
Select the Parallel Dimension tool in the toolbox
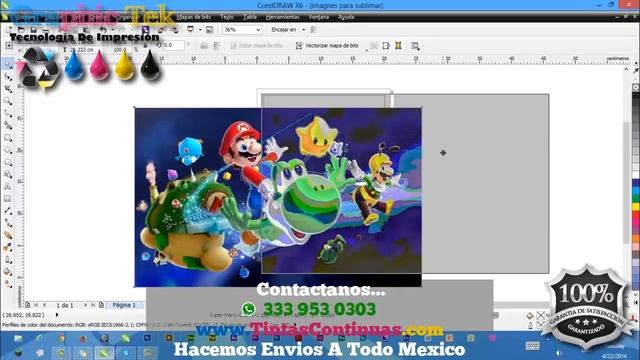coord(8,211)
